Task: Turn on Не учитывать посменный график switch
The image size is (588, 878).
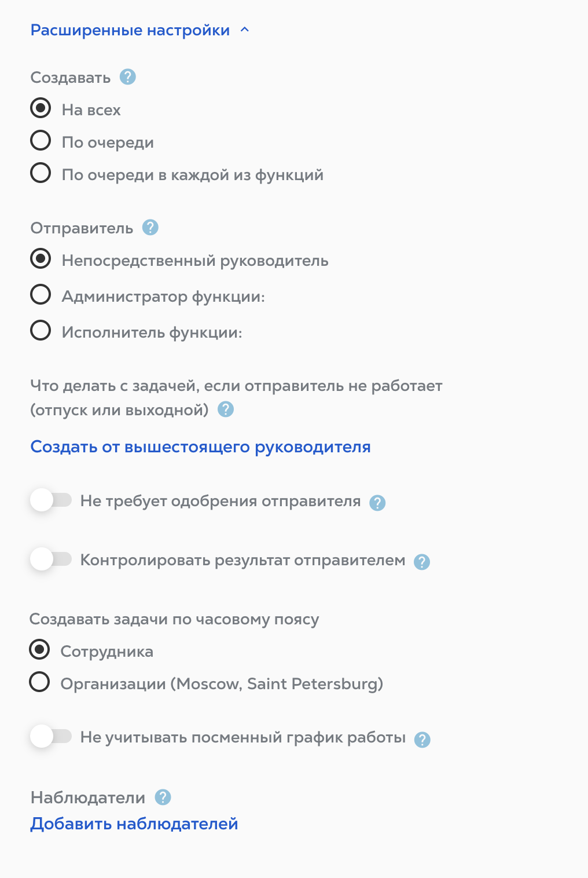Action: [51, 737]
